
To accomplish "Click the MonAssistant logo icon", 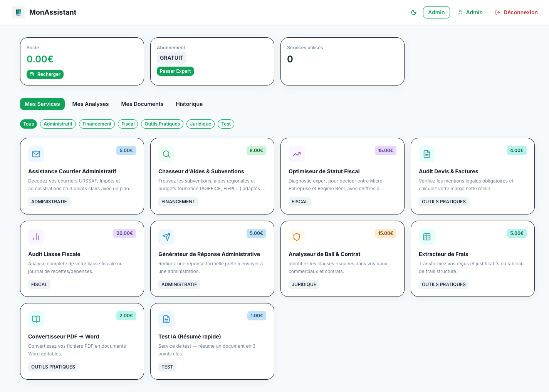I will (18, 12).
